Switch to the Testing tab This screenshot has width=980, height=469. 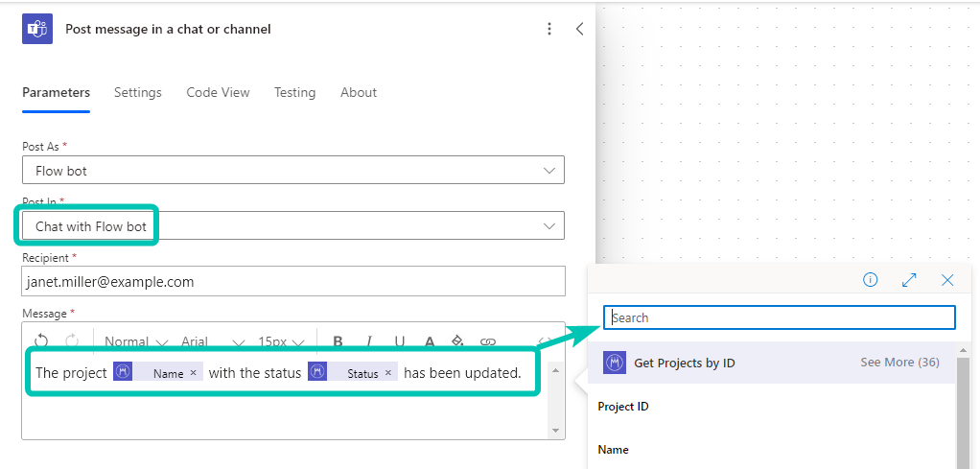(295, 92)
